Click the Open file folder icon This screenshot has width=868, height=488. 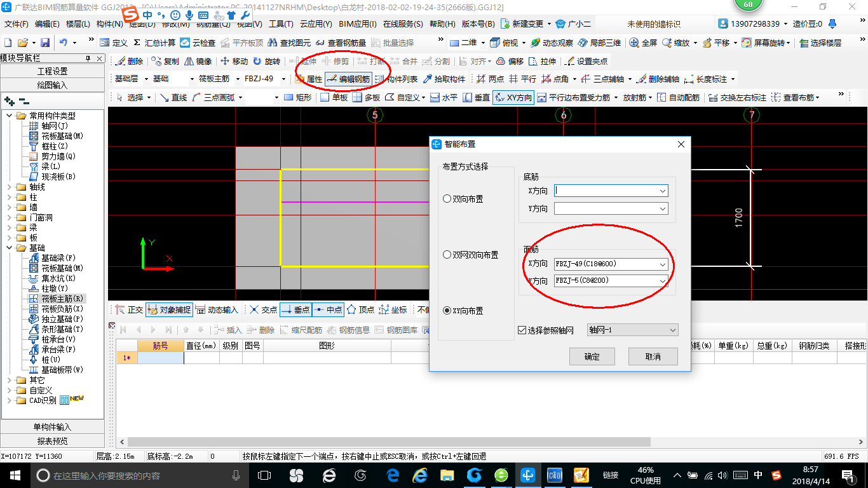coord(22,43)
